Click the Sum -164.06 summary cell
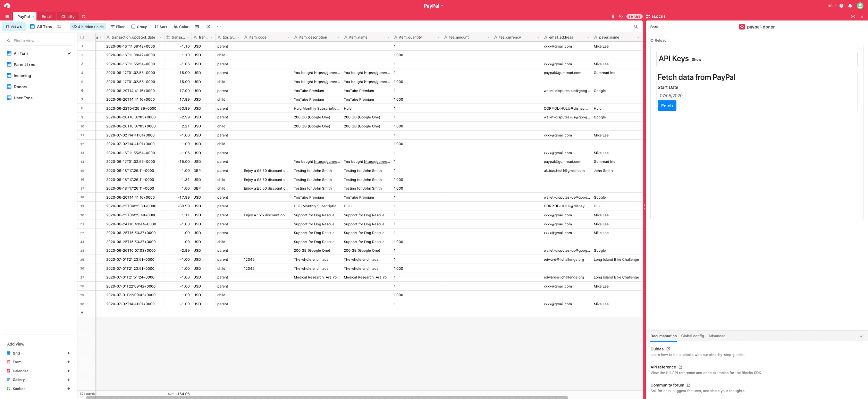 (178, 394)
